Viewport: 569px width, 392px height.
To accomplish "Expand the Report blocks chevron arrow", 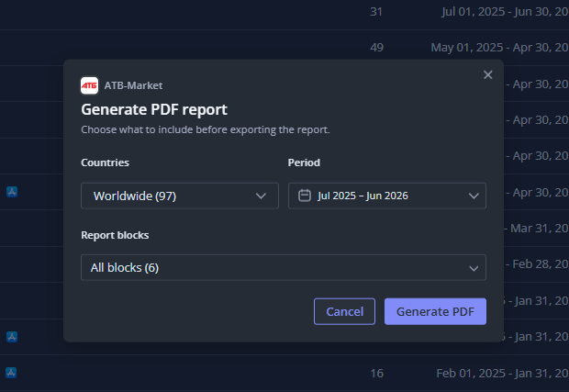I will 474,268.
